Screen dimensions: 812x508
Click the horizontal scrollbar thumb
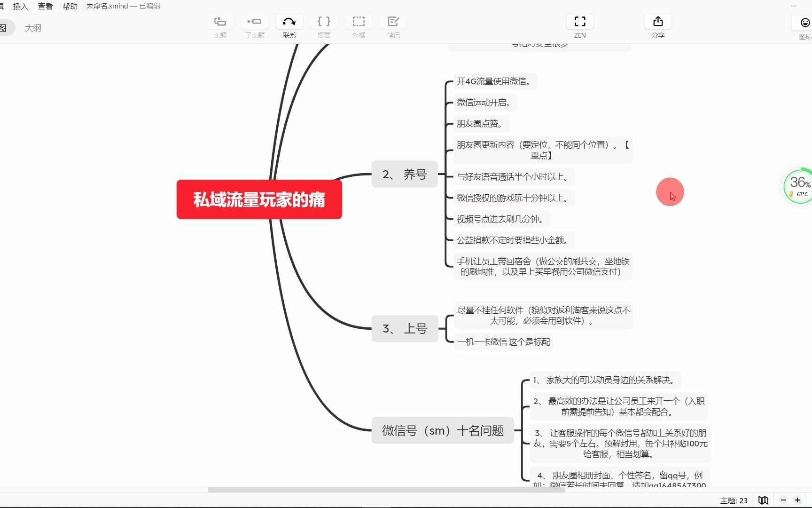click(387, 490)
